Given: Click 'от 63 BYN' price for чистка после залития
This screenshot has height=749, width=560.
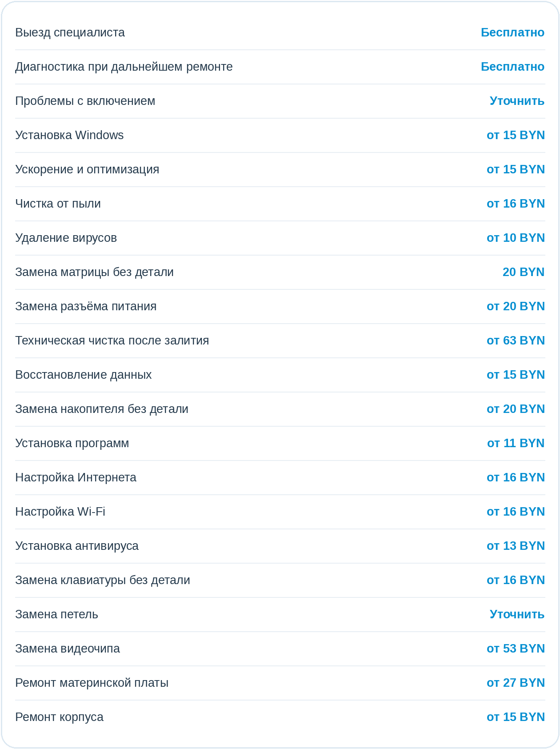Looking at the screenshot, I should [516, 340].
